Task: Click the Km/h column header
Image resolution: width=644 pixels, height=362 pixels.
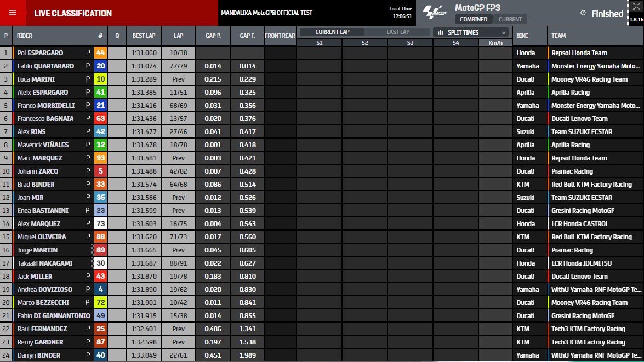Action: (495, 43)
